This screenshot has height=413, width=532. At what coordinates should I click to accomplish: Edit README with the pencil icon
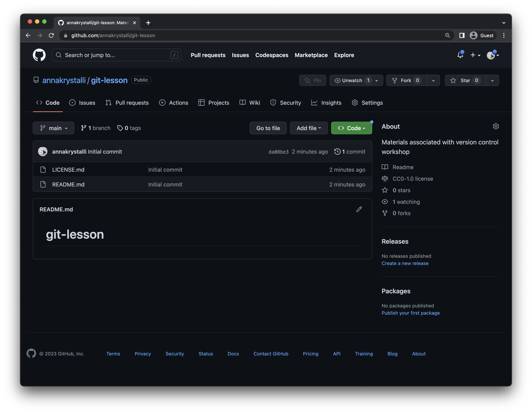click(x=359, y=209)
